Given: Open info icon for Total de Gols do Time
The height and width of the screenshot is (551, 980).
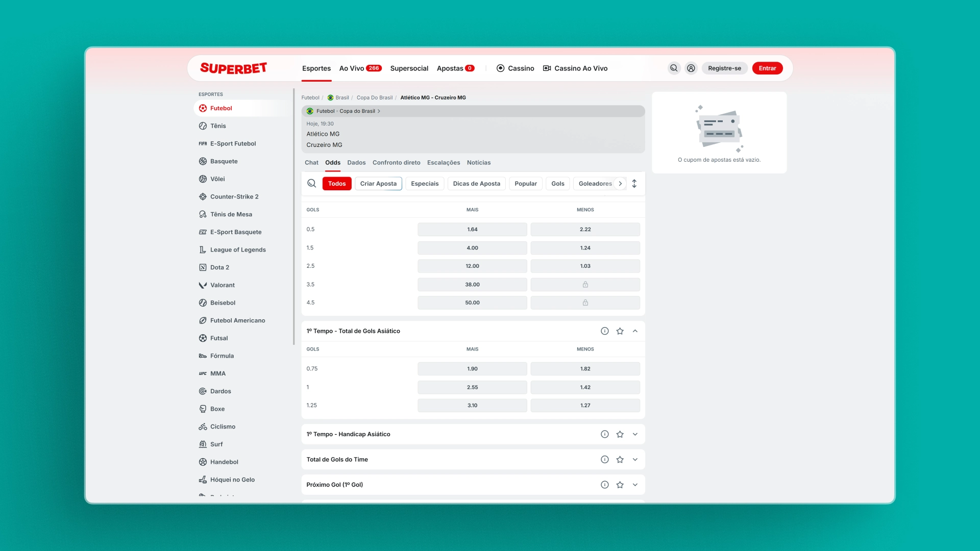Looking at the screenshot, I should click(604, 460).
